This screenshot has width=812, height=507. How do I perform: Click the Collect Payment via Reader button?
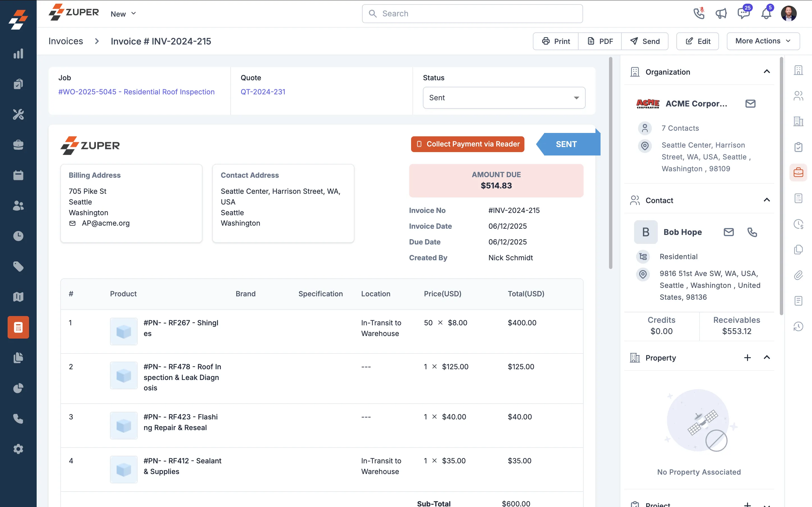point(467,144)
